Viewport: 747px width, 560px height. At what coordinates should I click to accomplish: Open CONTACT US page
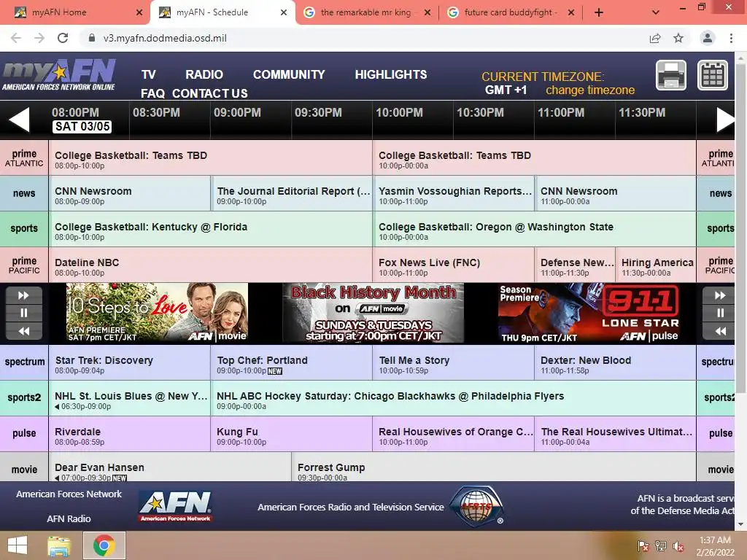coord(209,93)
